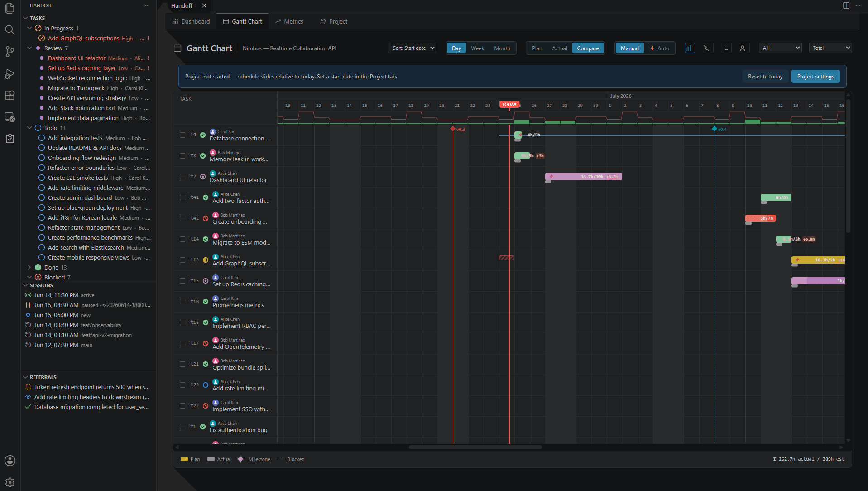Image resolution: width=868 pixels, height=491 pixels.
Task: Tick the checkbox for task t8
Action: click(182, 156)
